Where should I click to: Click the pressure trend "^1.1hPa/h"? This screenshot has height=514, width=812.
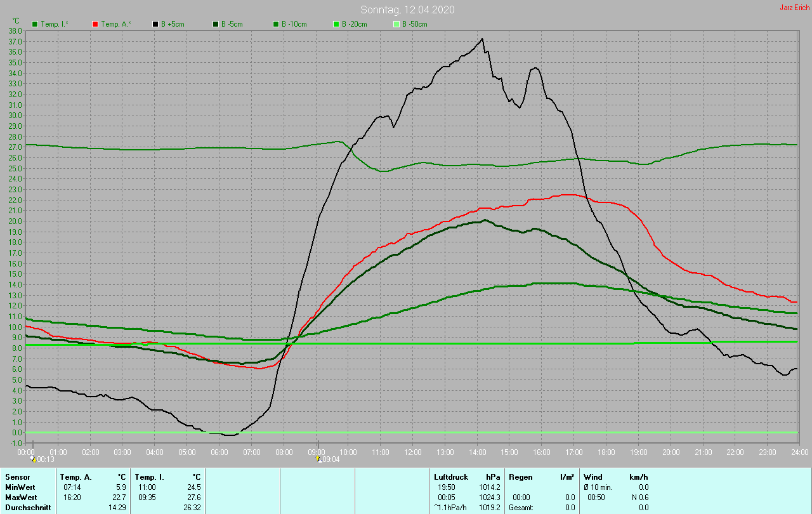click(x=450, y=508)
